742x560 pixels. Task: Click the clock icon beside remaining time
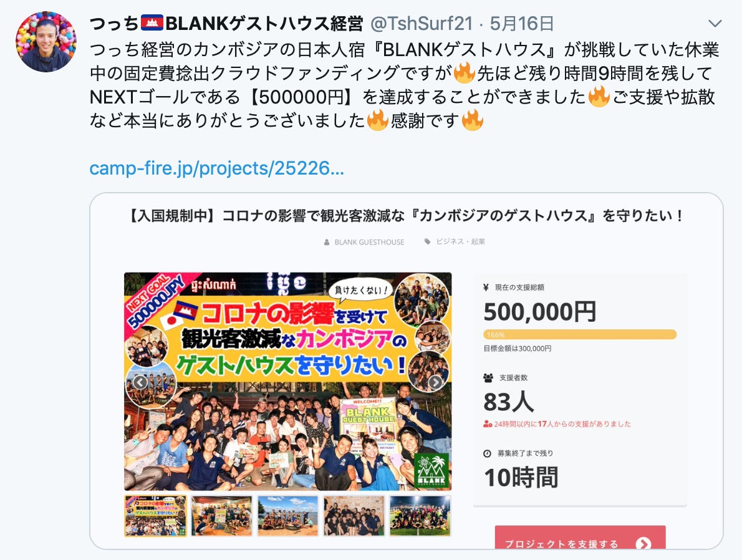(x=487, y=453)
